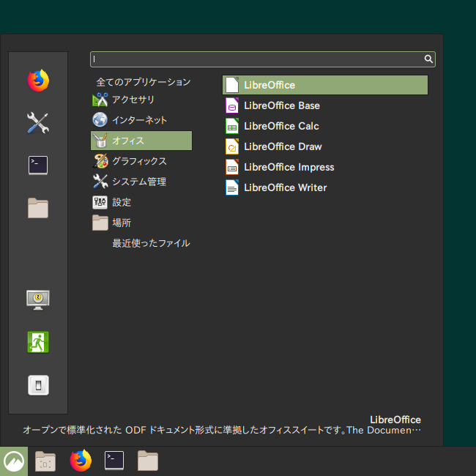Launch LibreOffice Calc
Screen dimensions: 476x476
tap(325, 126)
